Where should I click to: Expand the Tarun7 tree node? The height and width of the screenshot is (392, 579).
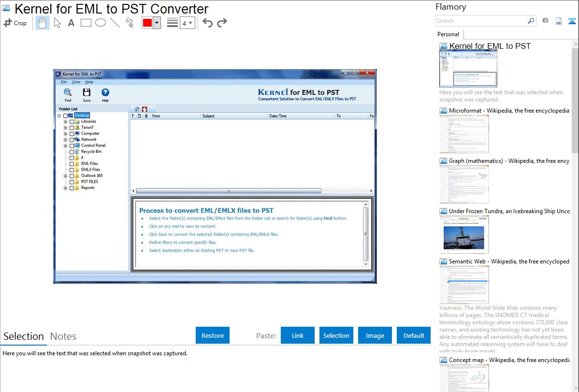(x=65, y=128)
